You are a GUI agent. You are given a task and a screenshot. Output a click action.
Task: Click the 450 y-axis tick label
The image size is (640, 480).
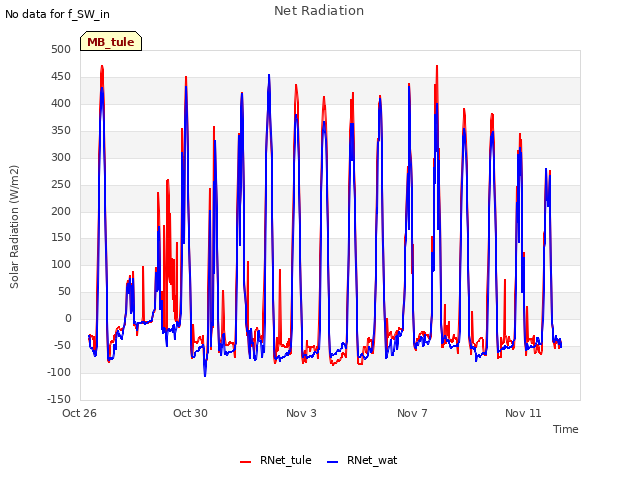(61, 76)
